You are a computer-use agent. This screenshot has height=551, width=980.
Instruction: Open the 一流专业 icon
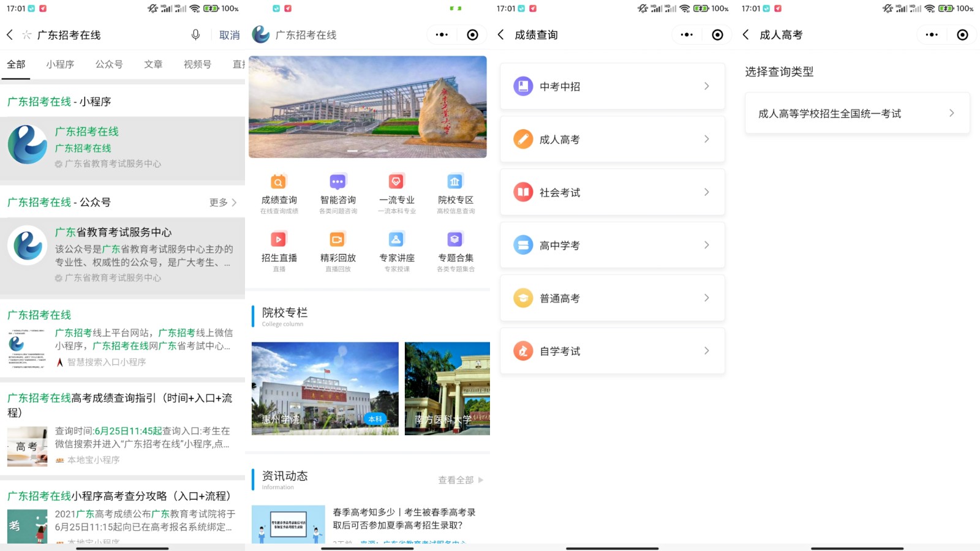pos(396,182)
